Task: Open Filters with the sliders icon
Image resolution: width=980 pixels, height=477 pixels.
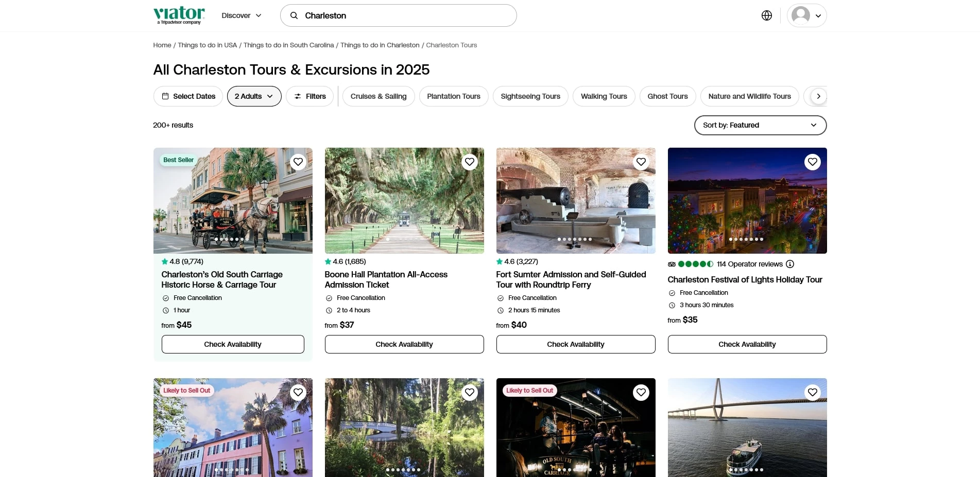Action: click(x=310, y=96)
